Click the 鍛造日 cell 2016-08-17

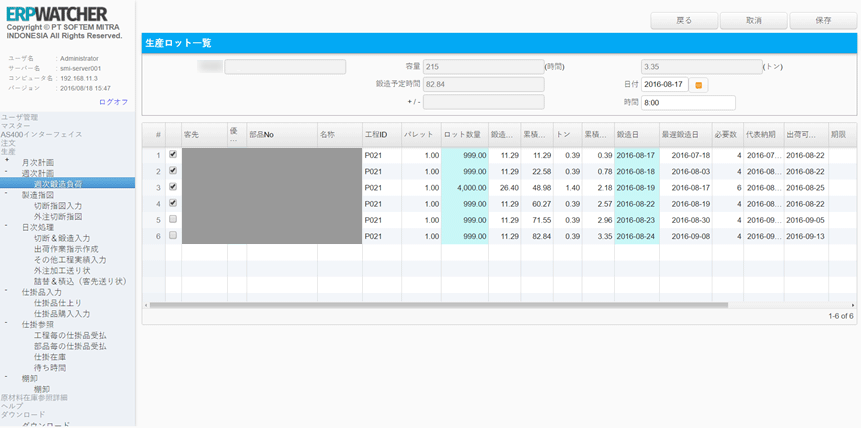click(637, 155)
